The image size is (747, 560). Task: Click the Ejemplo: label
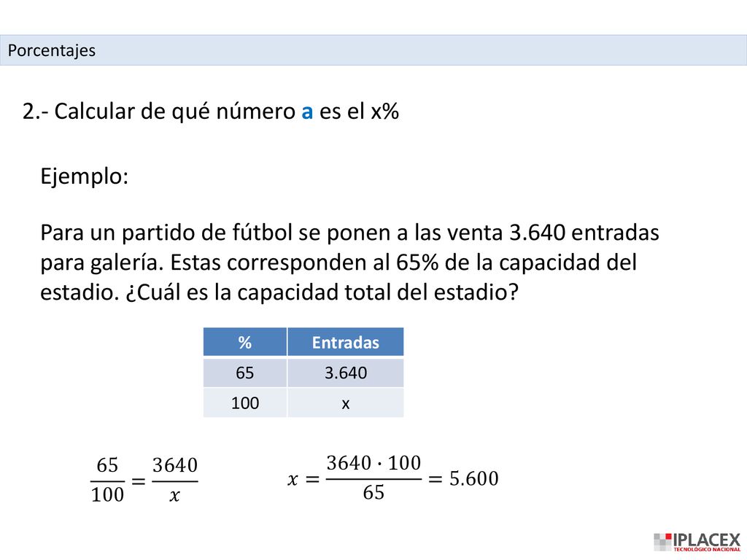(x=85, y=176)
